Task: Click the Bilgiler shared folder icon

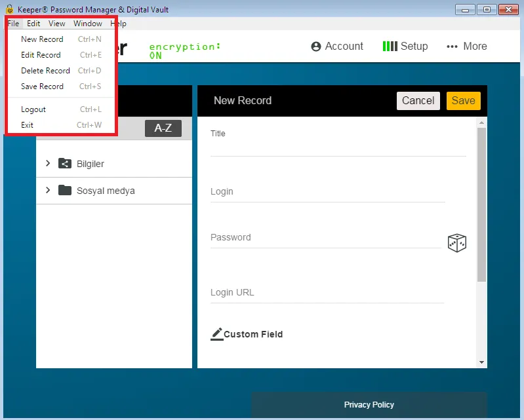Action: [x=65, y=163]
